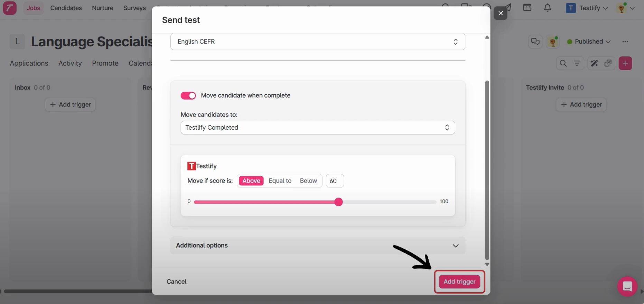This screenshot has width=644, height=304.
Task: Click the Language Specialist job title
Action: (x=92, y=42)
